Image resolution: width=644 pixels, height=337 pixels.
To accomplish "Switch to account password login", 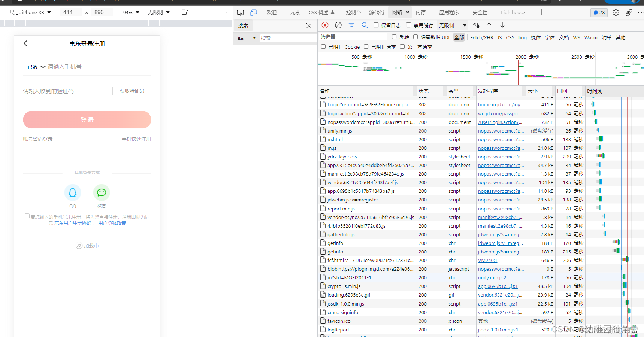I will coord(38,139).
